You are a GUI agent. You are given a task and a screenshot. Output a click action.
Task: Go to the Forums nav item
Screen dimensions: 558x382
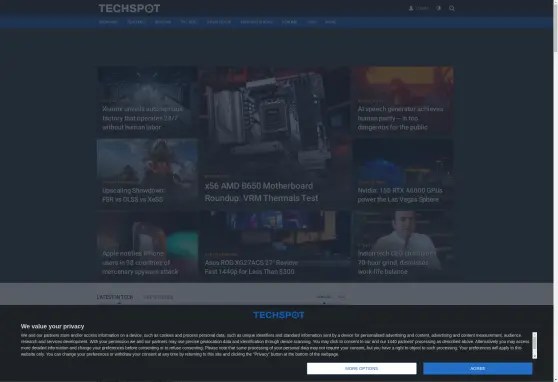pyautogui.click(x=289, y=22)
